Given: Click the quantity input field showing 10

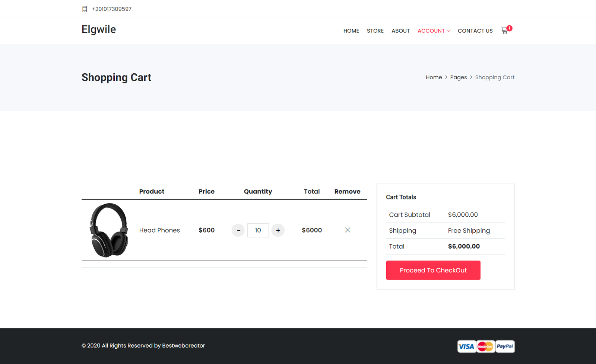Looking at the screenshot, I should (258, 230).
